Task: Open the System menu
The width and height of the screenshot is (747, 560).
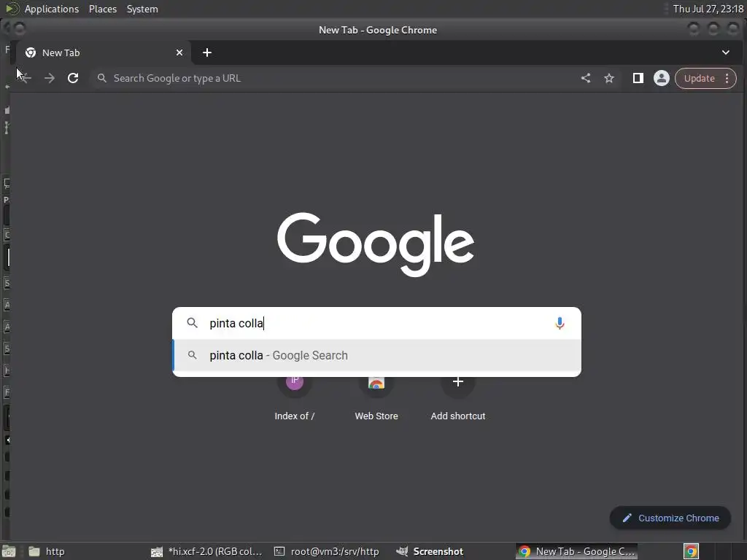Action: click(142, 9)
